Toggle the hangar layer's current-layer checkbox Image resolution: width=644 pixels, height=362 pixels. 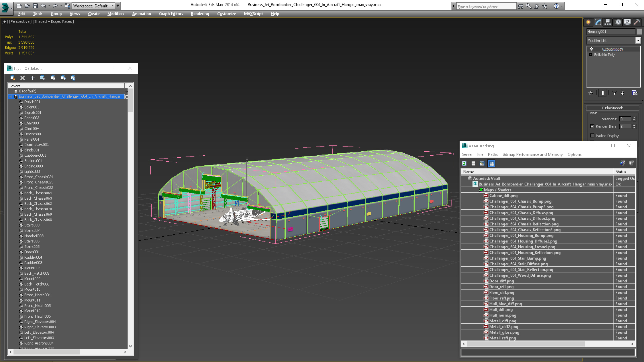coord(127,97)
